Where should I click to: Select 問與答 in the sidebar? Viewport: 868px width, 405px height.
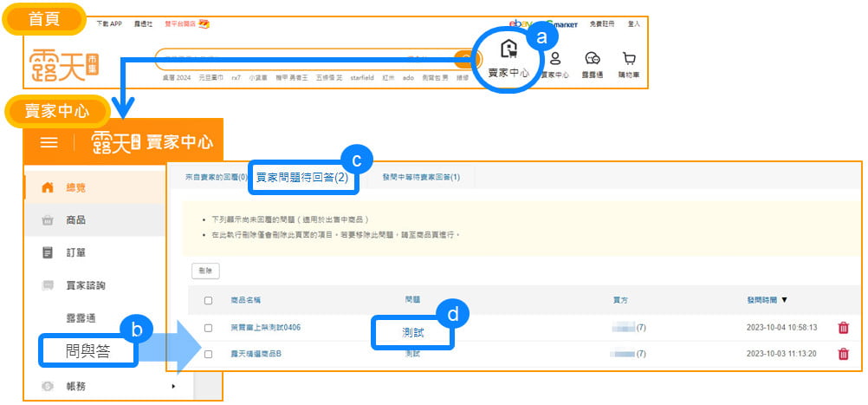click(x=87, y=351)
